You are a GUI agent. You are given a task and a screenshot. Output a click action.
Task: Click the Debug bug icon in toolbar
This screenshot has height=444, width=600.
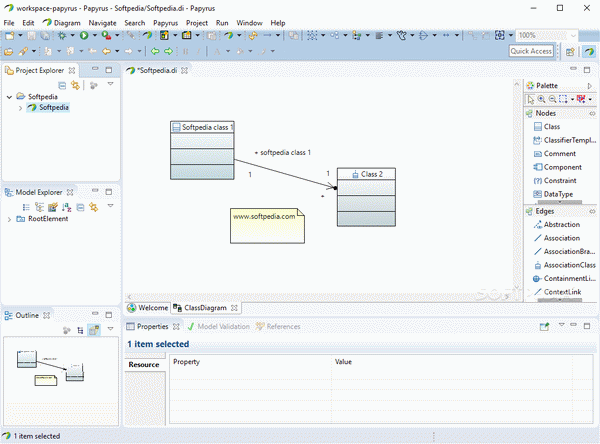tap(62, 36)
